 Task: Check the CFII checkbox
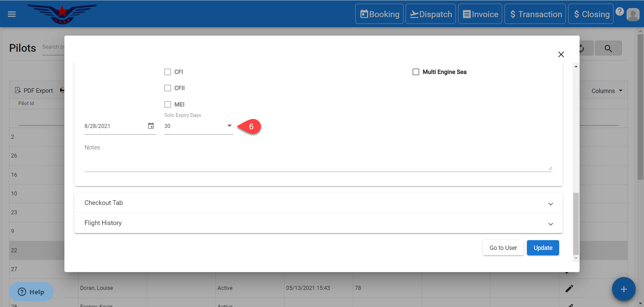(168, 88)
